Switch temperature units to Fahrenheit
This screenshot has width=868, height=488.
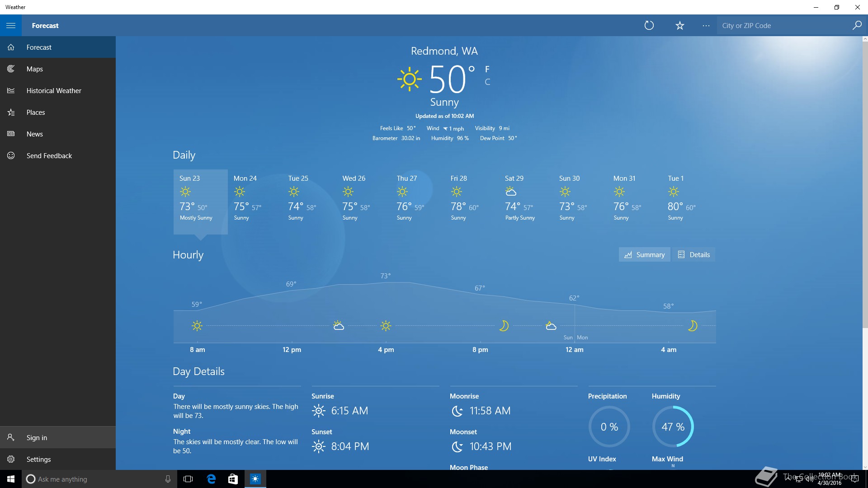click(487, 69)
